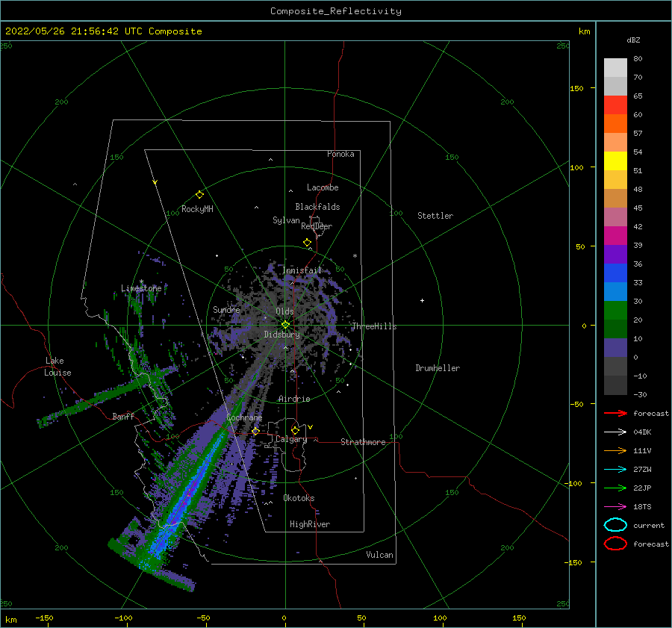This screenshot has height=628, width=672.
Task: Click the asterisk marker above Limestone
Action: click(141, 282)
